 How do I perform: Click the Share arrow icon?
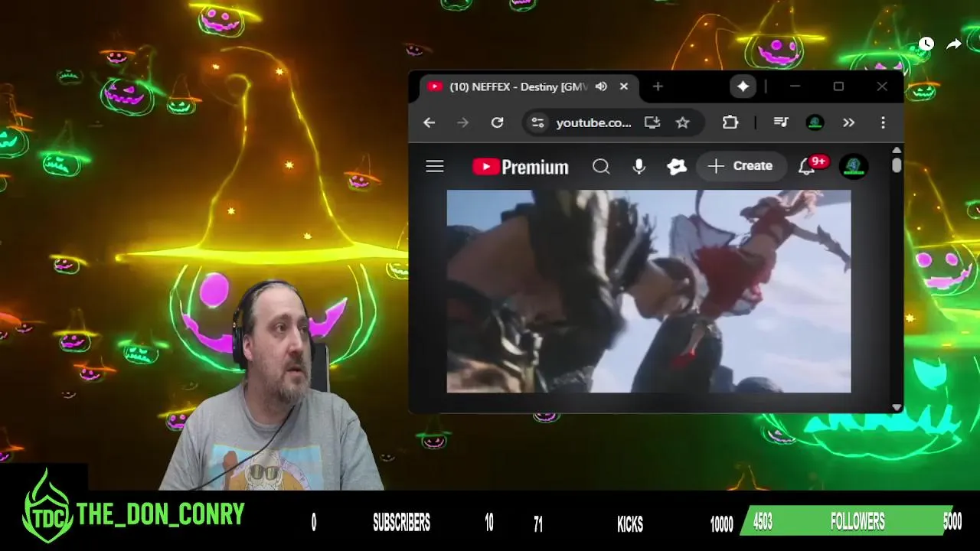tap(954, 44)
